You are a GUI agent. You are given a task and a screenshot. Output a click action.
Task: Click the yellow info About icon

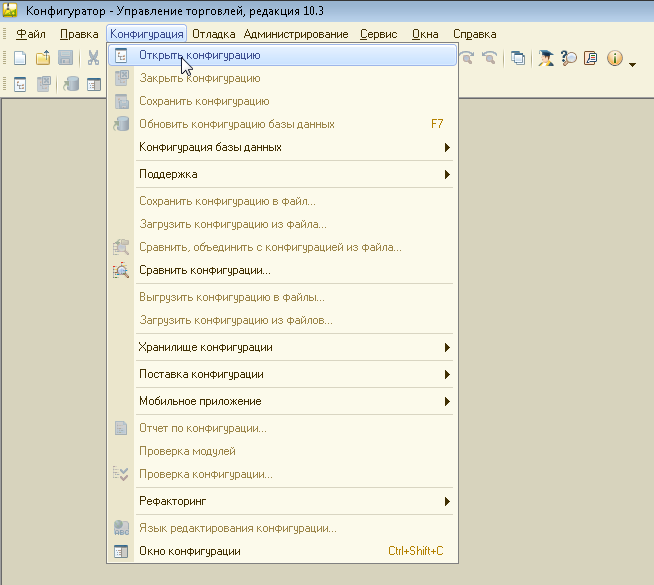tap(615, 58)
